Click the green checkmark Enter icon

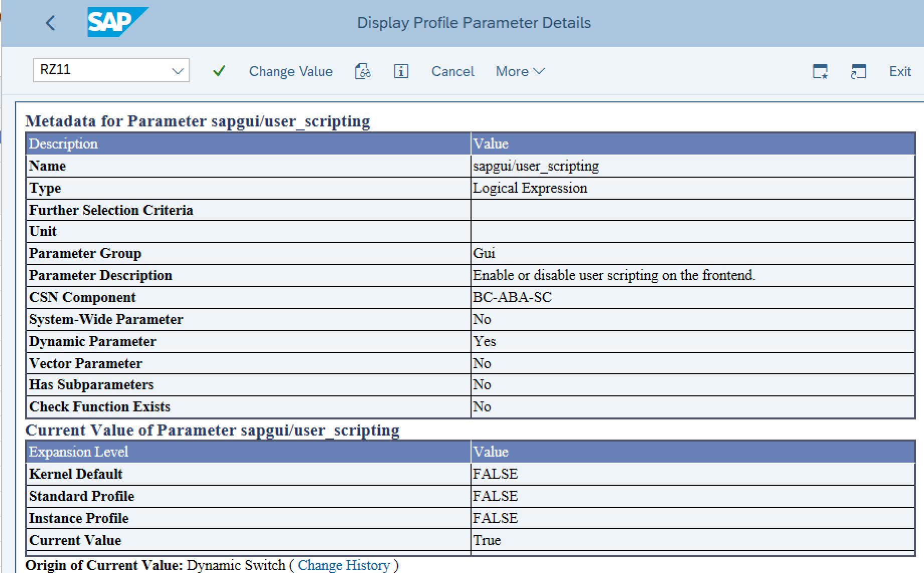point(219,71)
